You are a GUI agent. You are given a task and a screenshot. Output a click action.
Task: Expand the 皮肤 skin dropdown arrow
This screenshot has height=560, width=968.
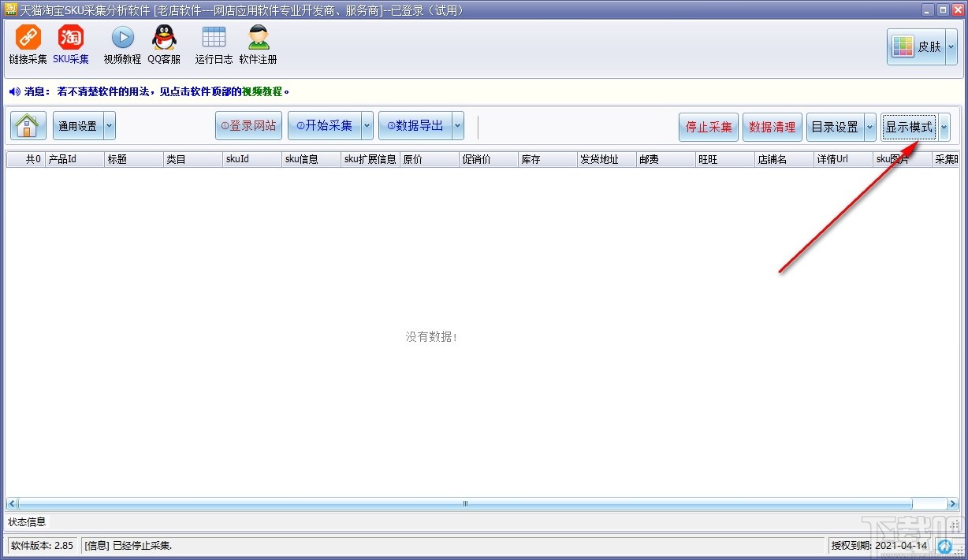pos(951,47)
